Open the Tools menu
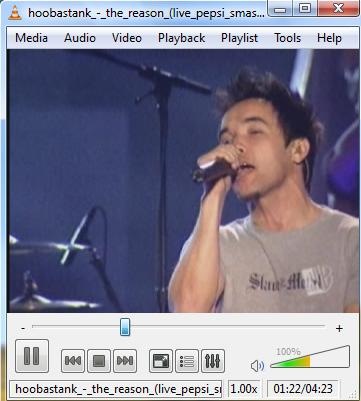Image resolution: width=361 pixels, height=401 pixels. 287,38
